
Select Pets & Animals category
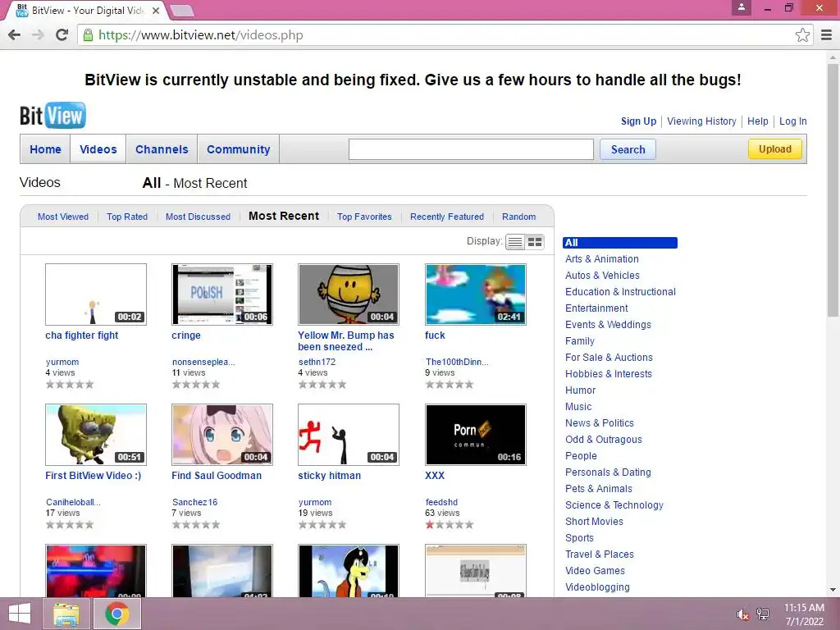click(x=598, y=489)
